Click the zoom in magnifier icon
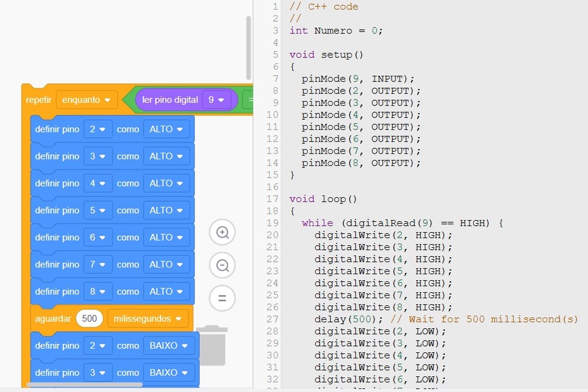 click(x=223, y=233)
